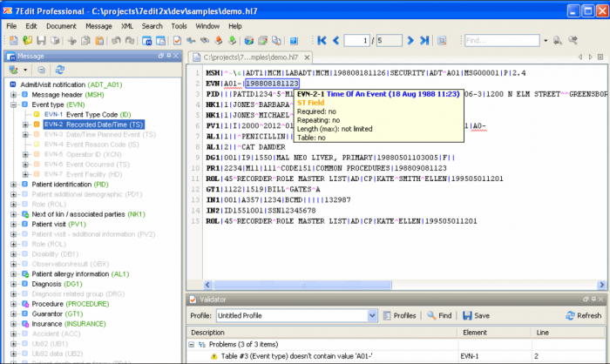
Task: Select Next of kin / associated parties item
Action: (88, 214)
